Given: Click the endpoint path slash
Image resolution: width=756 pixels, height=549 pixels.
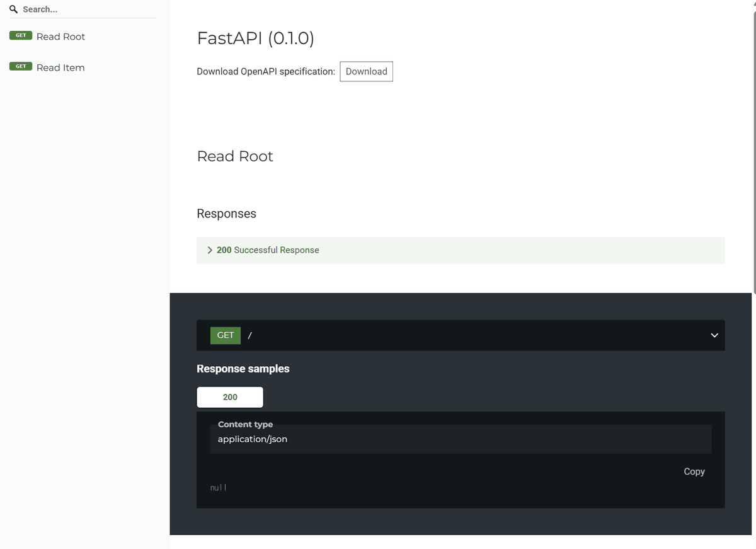Looking at the screenshot, I should [250, 335].
